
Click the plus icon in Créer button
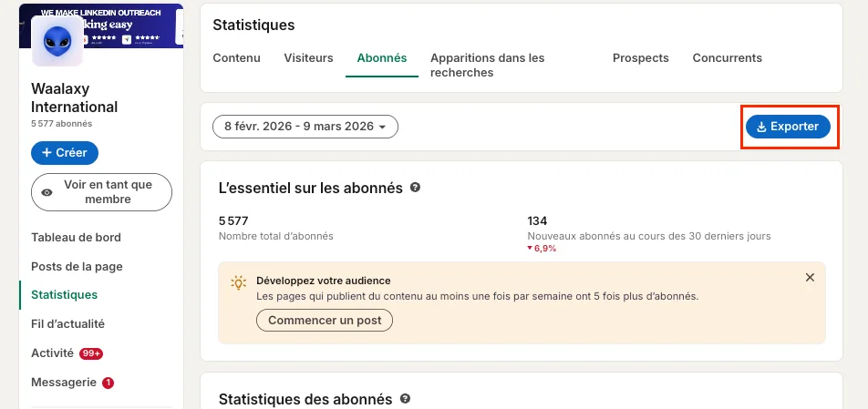[x=47, y=153]
